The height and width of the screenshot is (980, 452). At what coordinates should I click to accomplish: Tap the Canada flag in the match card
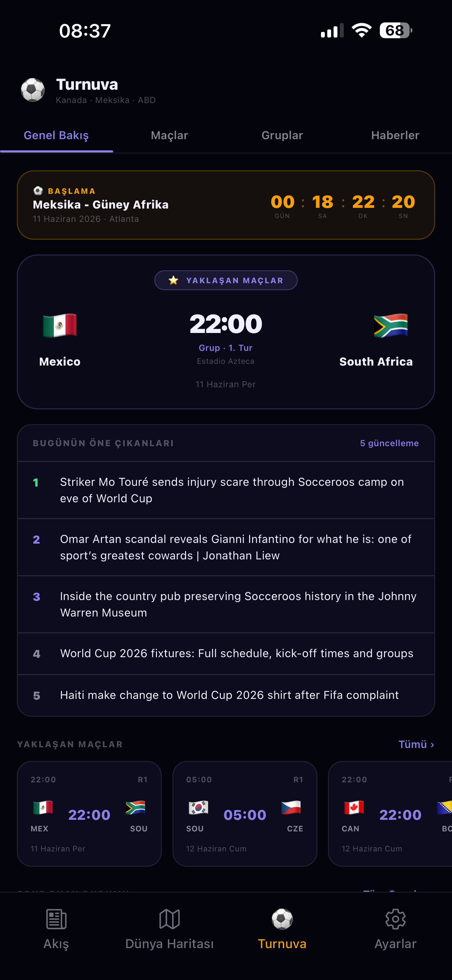pos(354,807)
